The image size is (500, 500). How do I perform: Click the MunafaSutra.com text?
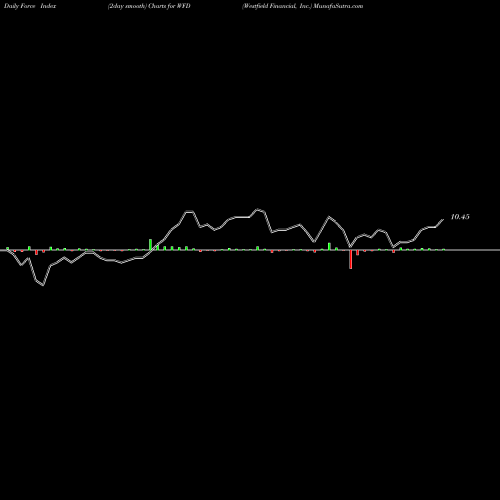pyautogui.click(x=338, y=6)
